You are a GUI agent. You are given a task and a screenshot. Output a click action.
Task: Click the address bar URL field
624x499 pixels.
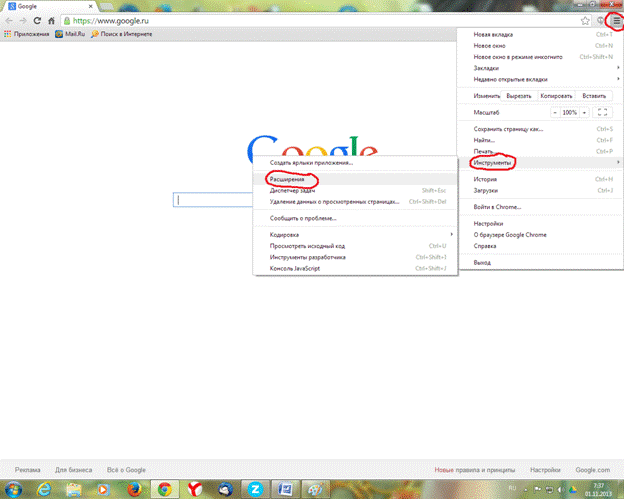pyautogui.click(x=320, y=21)
